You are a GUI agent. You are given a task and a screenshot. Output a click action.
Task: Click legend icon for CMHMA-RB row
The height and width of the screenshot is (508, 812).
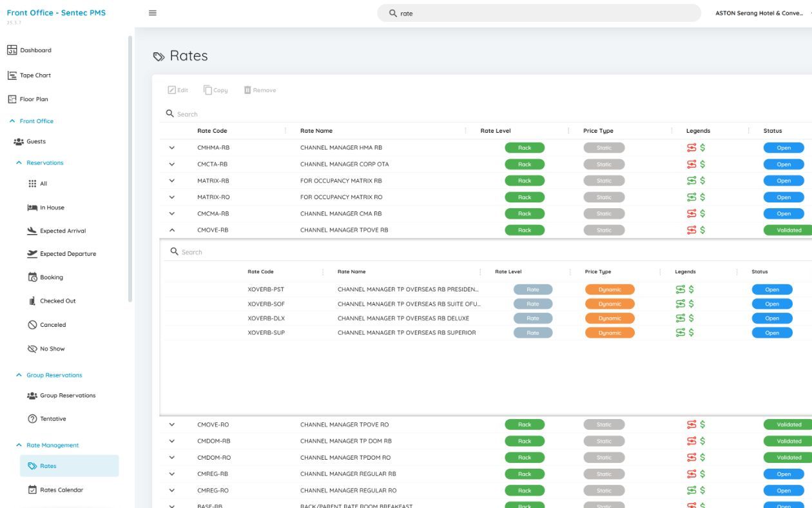[x=691, y=148]
